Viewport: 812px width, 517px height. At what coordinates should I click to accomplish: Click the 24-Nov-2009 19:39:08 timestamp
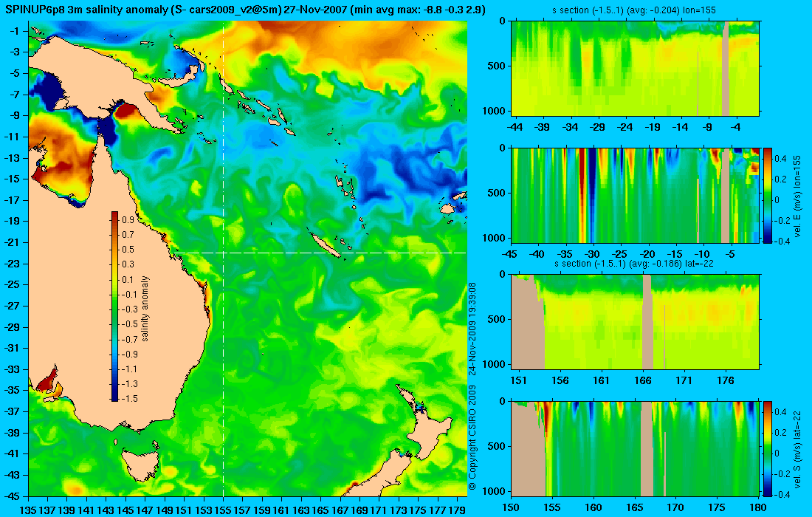(472, 329)
